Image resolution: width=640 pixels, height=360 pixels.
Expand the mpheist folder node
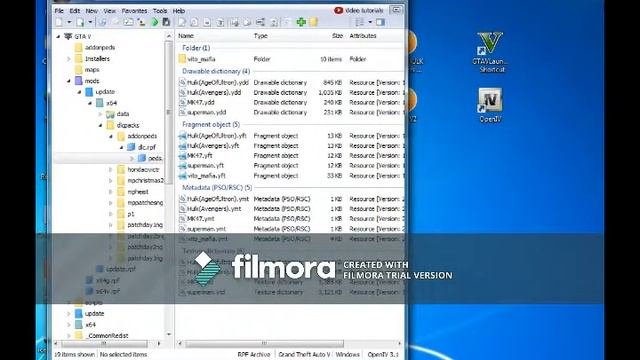(x=111, y=191)
